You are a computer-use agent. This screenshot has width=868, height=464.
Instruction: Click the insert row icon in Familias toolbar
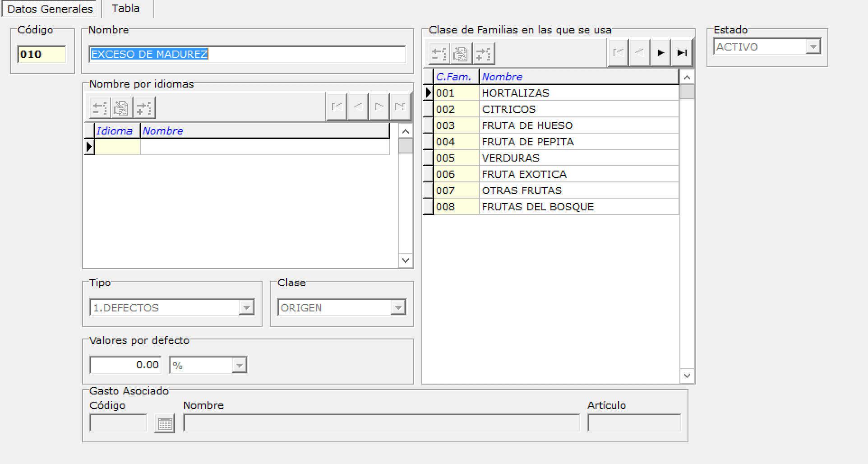484,54
